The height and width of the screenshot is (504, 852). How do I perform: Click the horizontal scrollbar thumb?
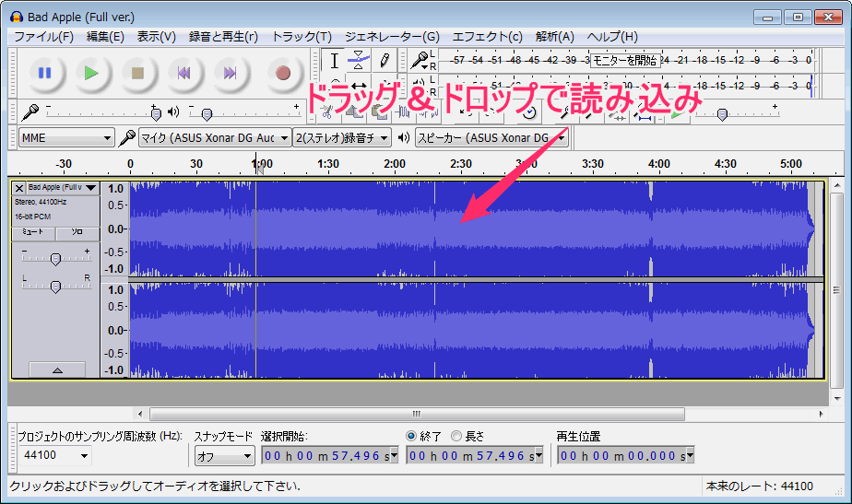click(x=417, y=414)
